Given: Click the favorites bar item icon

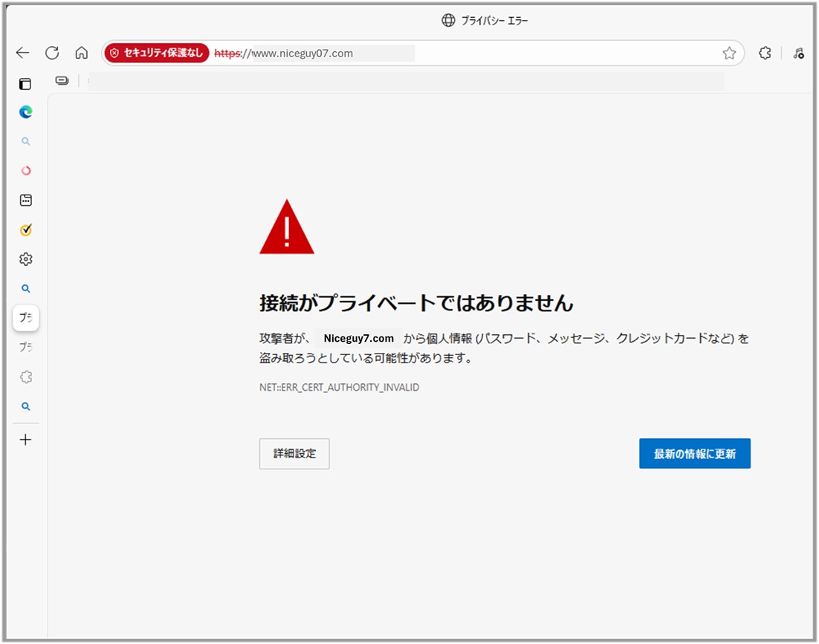Looking at the screenshot, I should (x=62, y=80).
